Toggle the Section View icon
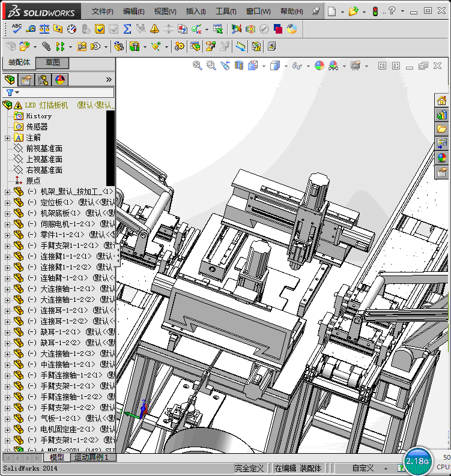 tap(238, 65)
